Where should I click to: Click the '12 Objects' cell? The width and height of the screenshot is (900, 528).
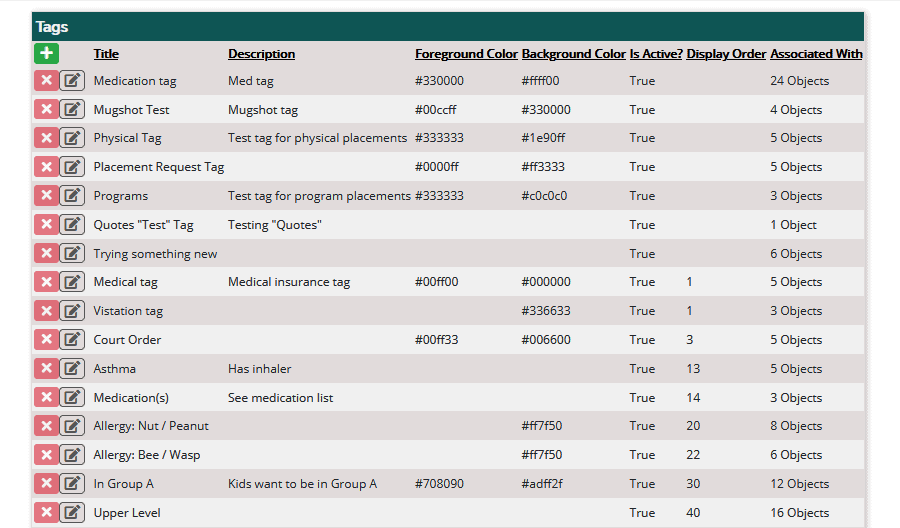coord(800,484)
